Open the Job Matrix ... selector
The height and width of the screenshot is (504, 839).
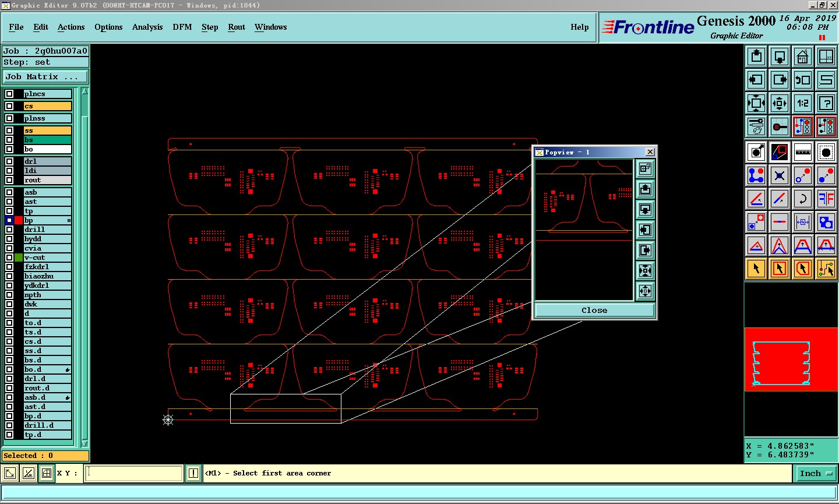point(45,76)
